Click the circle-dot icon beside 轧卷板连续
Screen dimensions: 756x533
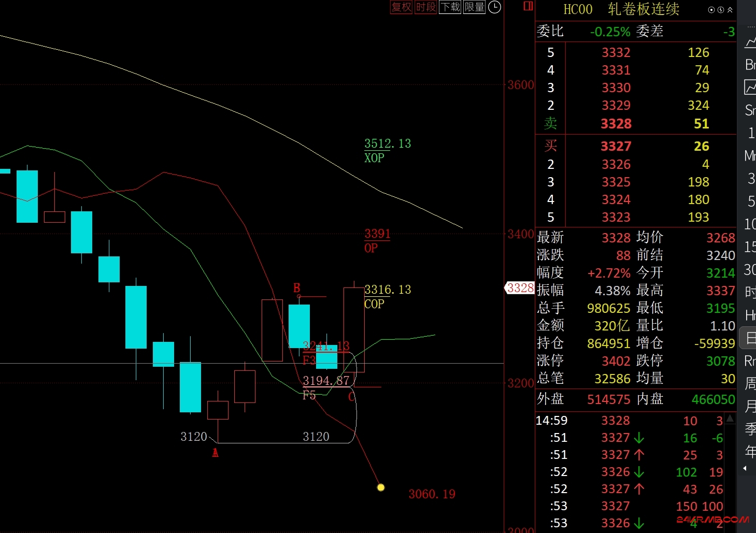(711, 10)
